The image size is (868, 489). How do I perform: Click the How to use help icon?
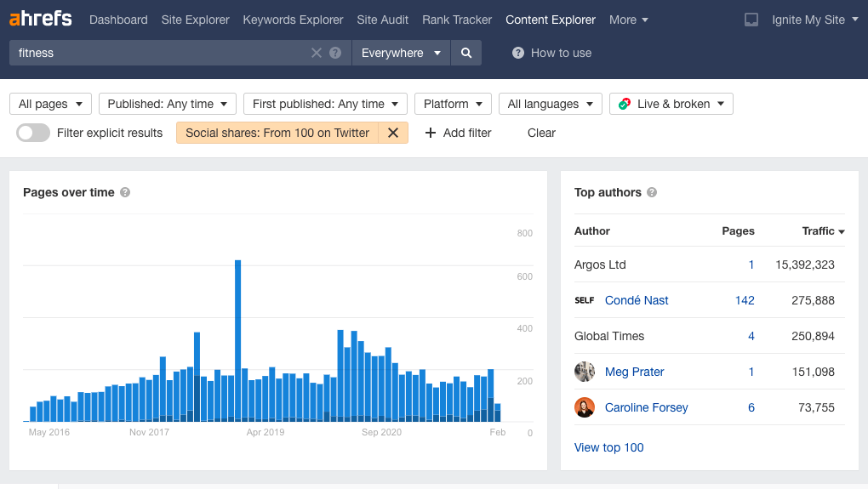point(518,53)
